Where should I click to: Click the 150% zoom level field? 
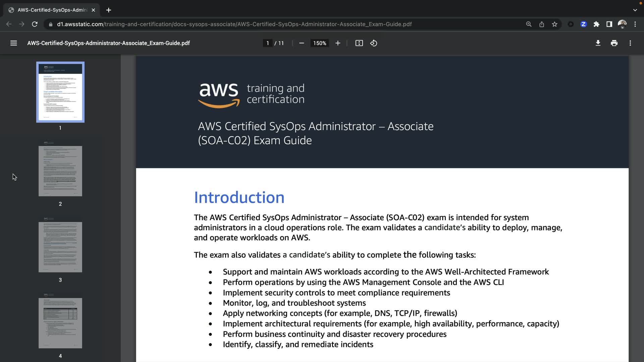[319, 43]
